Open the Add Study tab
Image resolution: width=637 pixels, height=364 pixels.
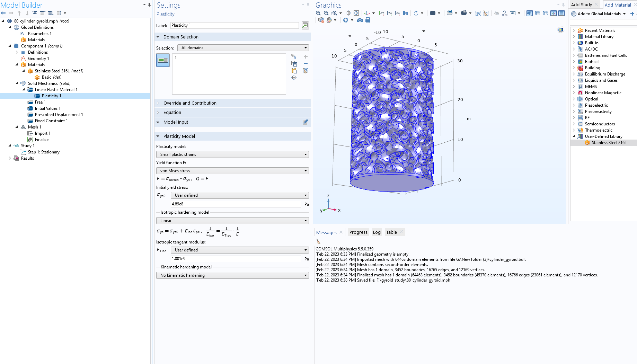pos(582,5)
